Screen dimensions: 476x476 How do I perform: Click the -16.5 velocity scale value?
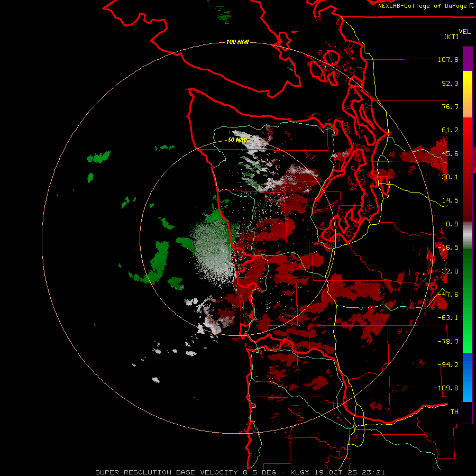pos(448,248)
